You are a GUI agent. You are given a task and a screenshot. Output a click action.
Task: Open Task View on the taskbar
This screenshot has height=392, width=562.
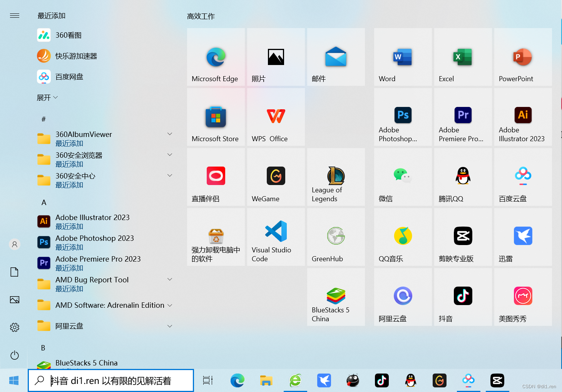pyautogui.click(x=208, y=380)
